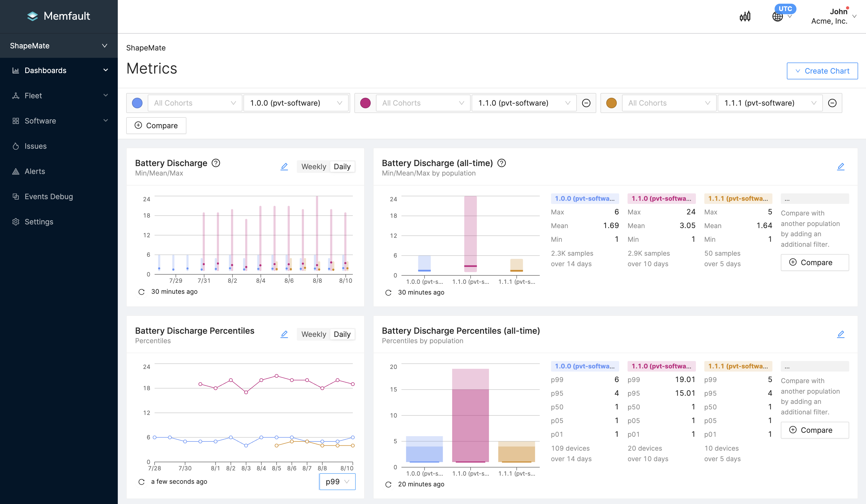This screenshot has width=866, height=504.
Task: Open the p99 percentile dropdown
Action: [337, 482]
